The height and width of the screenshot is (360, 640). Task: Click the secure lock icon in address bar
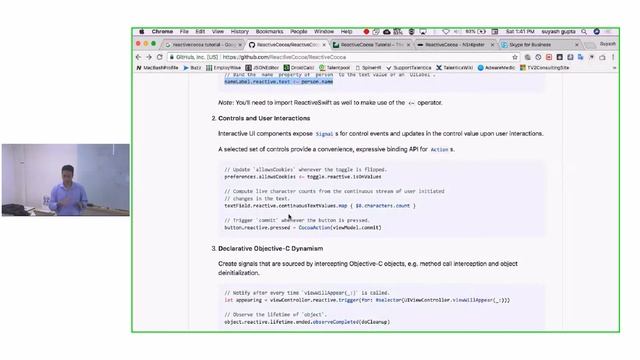[x=172, y=57]
